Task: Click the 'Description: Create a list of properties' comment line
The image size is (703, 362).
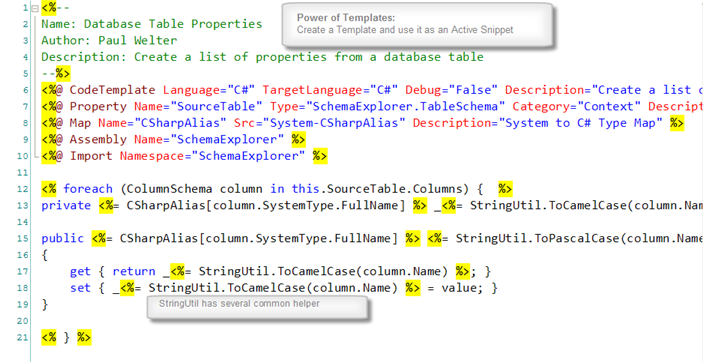Action: coord(263,57)
